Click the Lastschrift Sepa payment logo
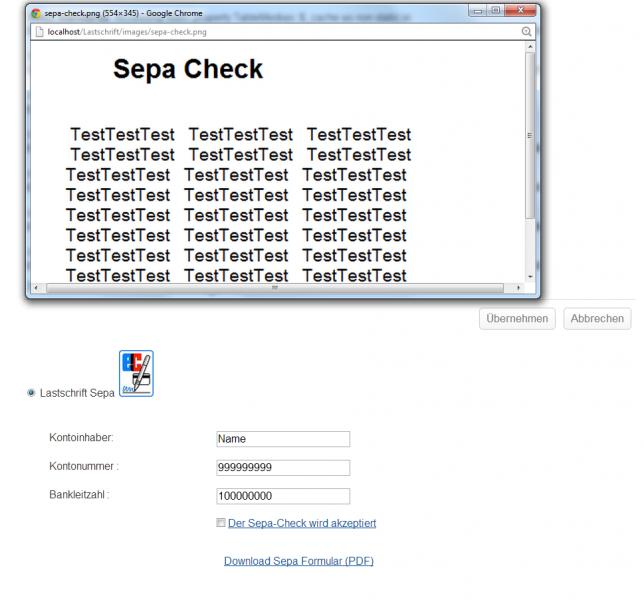The height and width of the screenshot is (600, 644). coord(136,374)
